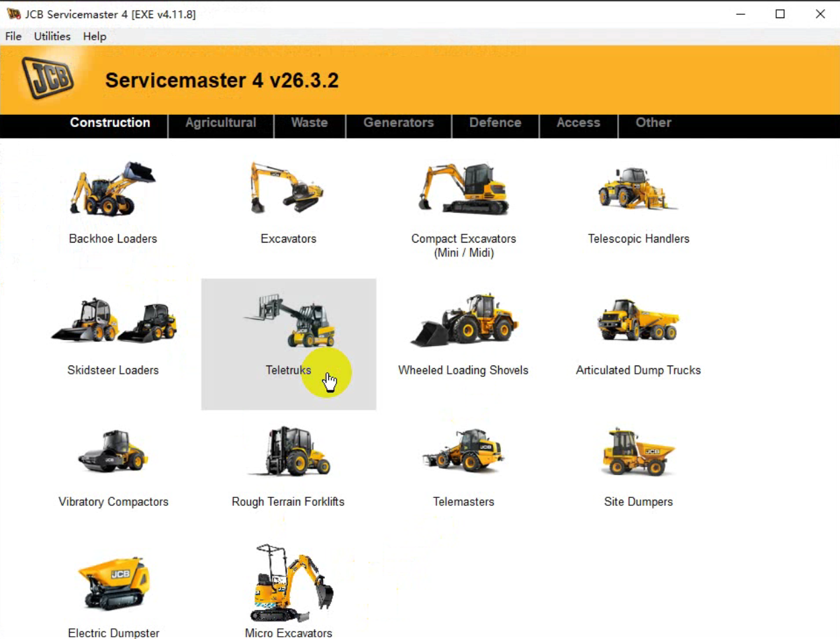Click the Articulated Dump Trucks label
Image resolution: width=840 pixels, height=639 pixels.
tap(639, 370)
